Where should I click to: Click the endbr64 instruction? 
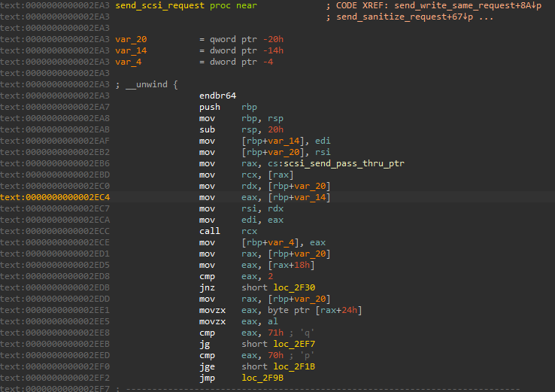217,96
